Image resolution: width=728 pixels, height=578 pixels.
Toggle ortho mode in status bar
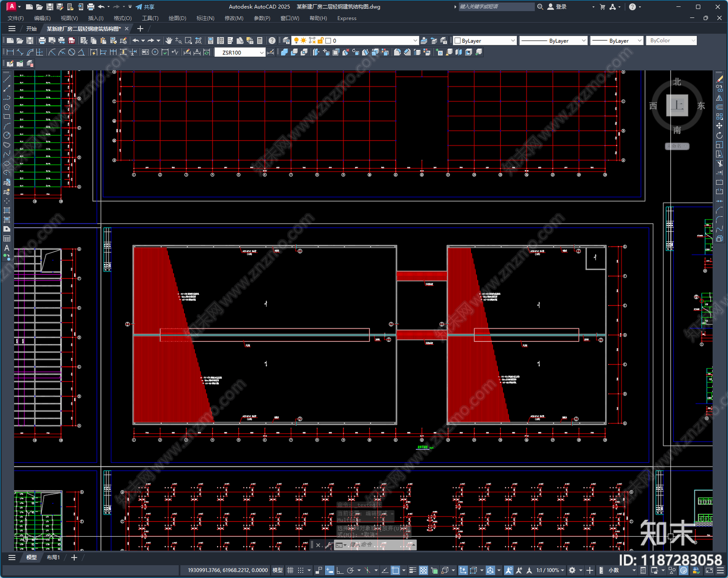[340, 570]
